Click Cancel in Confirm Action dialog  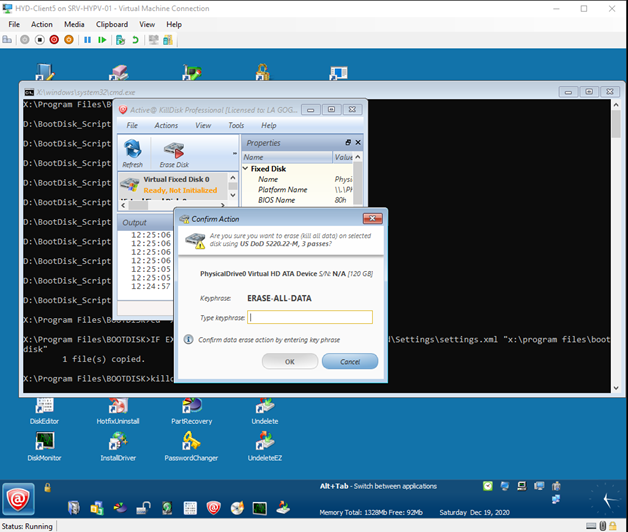point(350,362)
